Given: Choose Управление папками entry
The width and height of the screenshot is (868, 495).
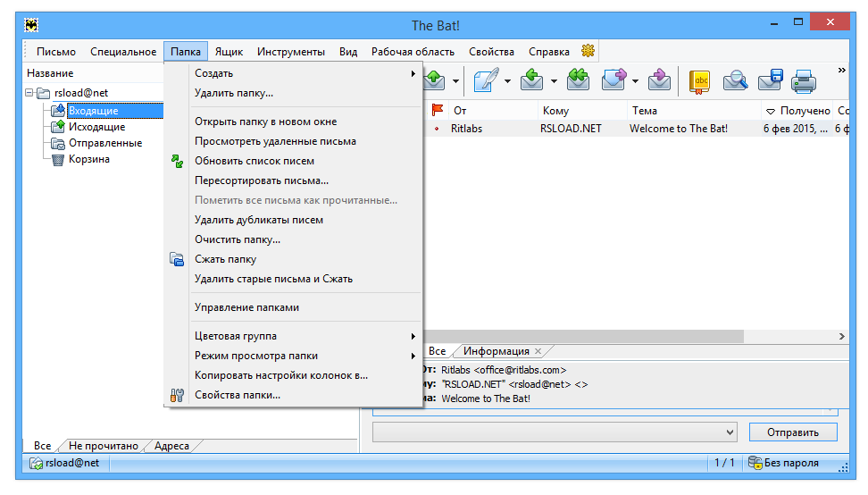Looking at the screenshot, I should (x=294, y=307).
